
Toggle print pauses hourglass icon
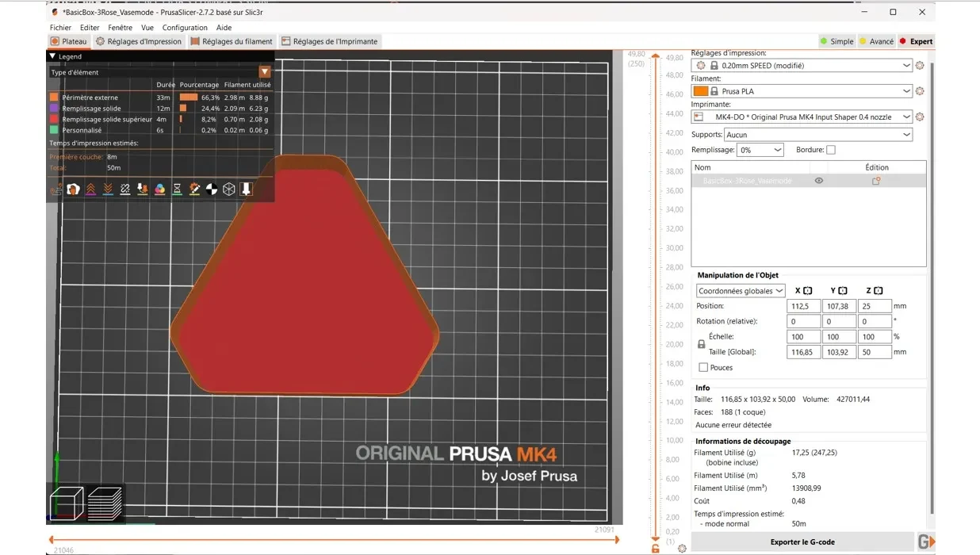pyautogui.click(x=177, y=189)
